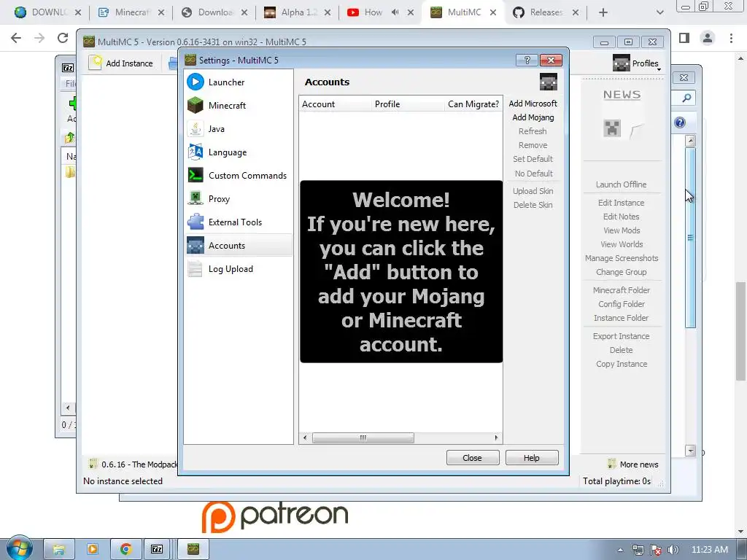747x560 pixels.
Task: Switch to the Alpha 1.2 browser tab
Action: pos(298,12)
